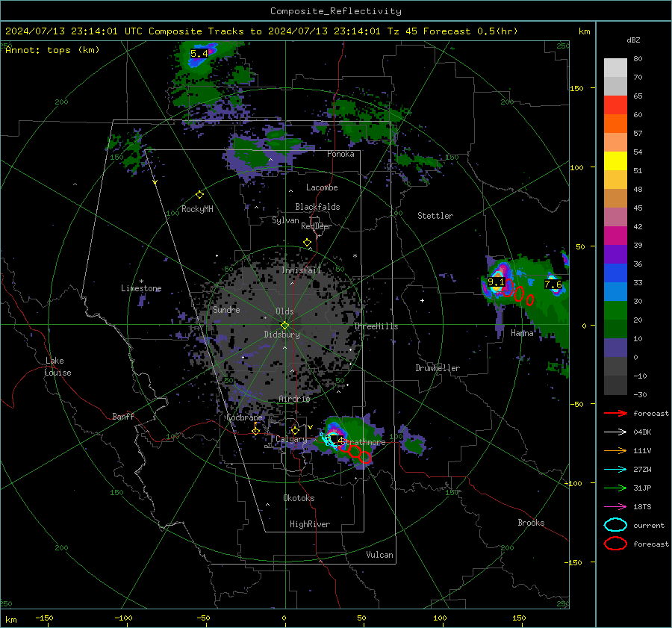The image size is (672, 628).
Task: Click the yellow swatch in the dBZ scale
Action: coord(615,161)
